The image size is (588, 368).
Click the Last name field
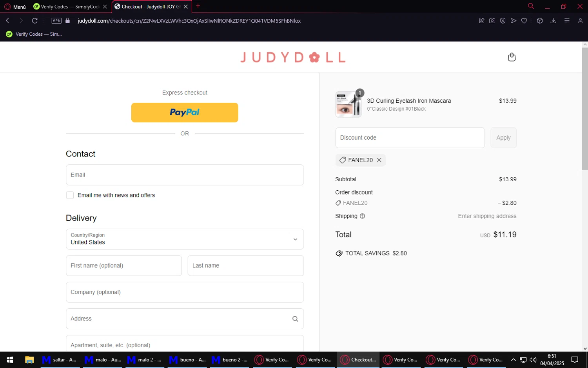(x=246, y=266)
